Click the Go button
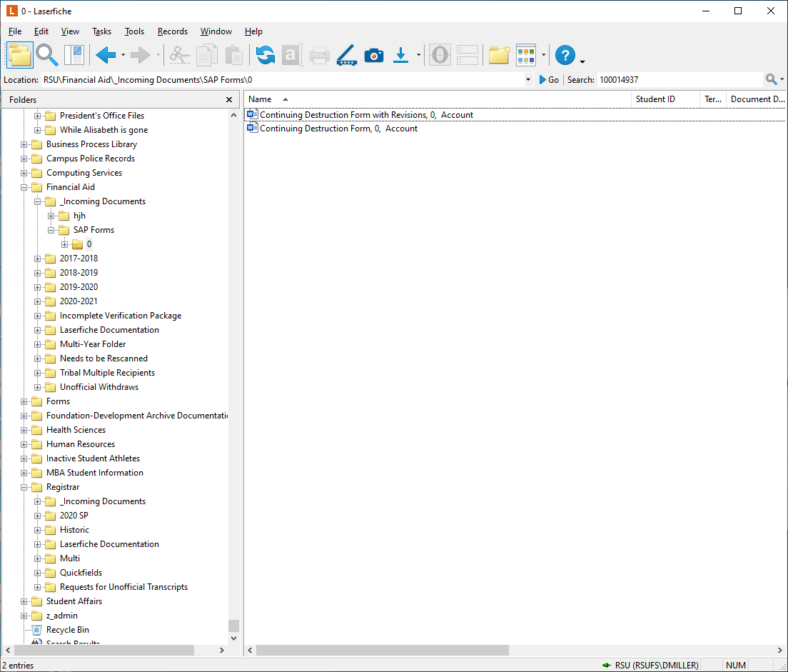 click(549, 79)
